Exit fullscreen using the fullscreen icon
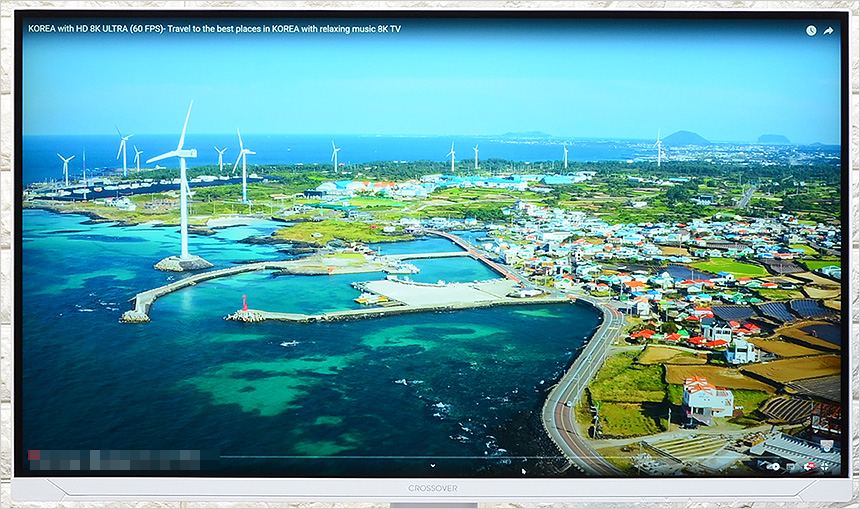This screenshot has height=509, width=860. (825, 465)
